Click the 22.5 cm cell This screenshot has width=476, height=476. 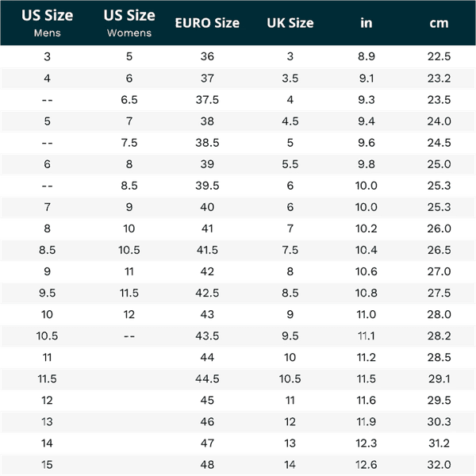[439, 57]
